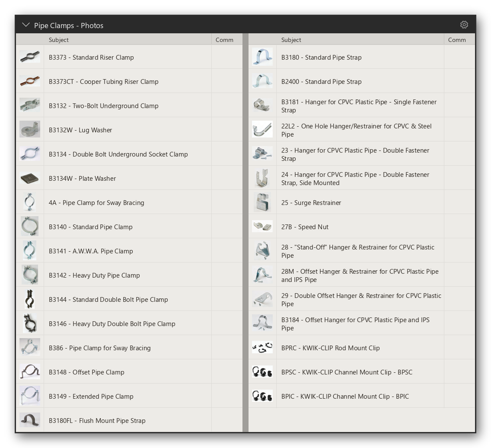Select the B3144 Standard Double Bolt Pipe Clamp icon
This screenshot has width=491, height=448.
pyautogui.click(x=30, y=299)
